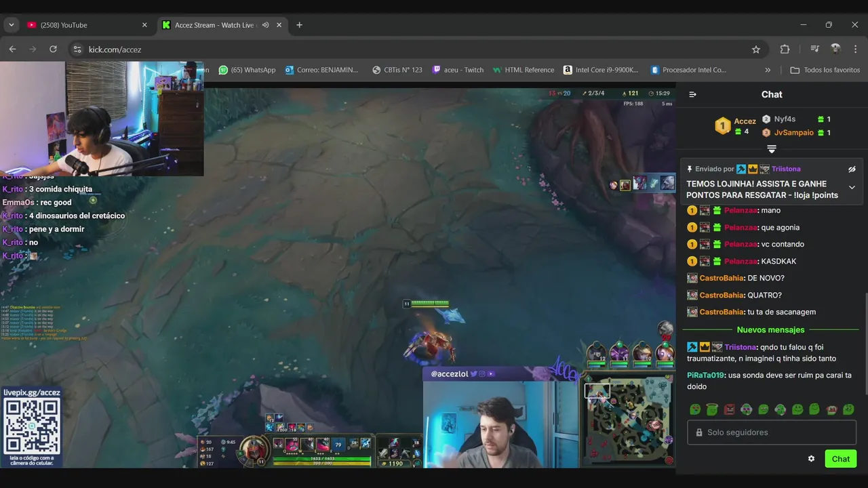This screenshot has height=488, width=868.
Task: Bookmark this page with star icon
Action: click(756, 49)
